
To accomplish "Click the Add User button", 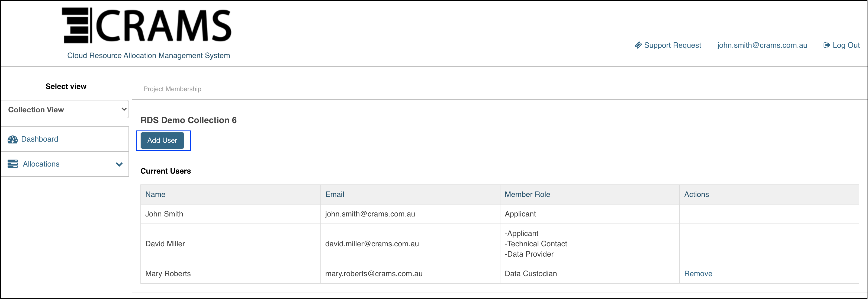I will [162, 140].
